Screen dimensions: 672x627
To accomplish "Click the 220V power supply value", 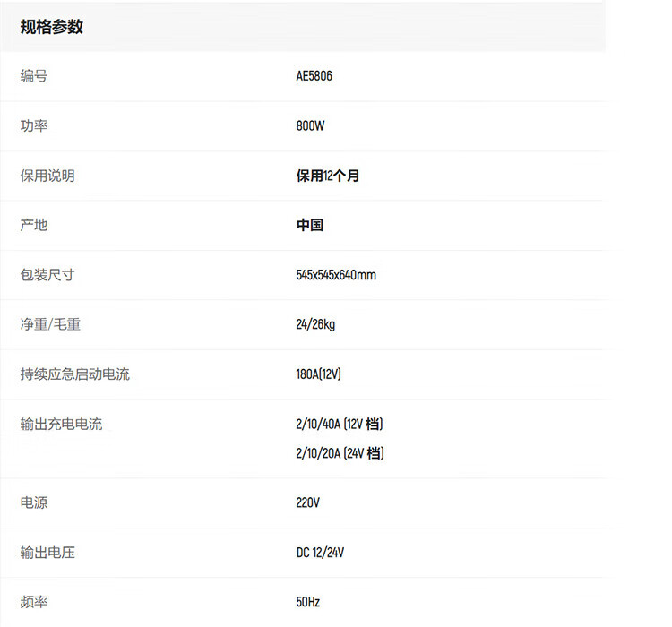I will 307,503.
